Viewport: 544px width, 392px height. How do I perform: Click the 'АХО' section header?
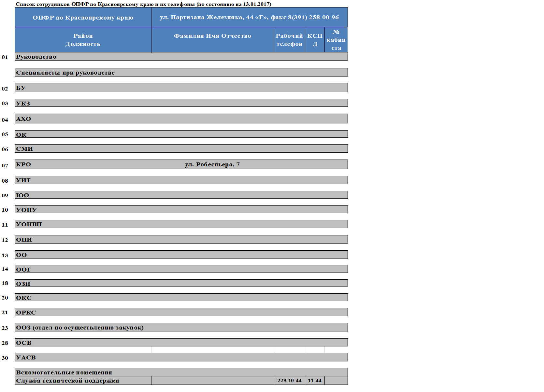point(23,119)
